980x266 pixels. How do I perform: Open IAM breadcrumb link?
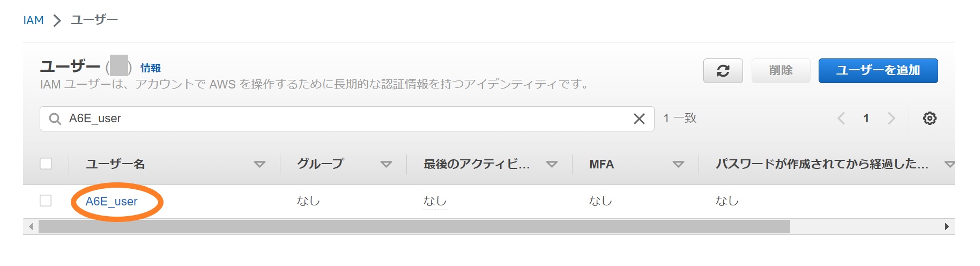pyautogui.click(x=33, y=20)
